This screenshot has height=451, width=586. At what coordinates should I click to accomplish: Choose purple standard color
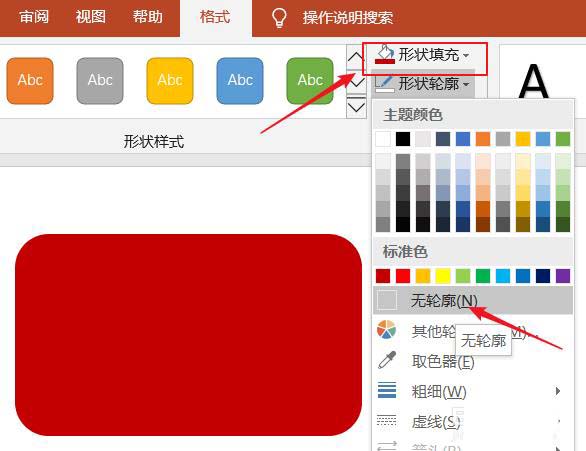coord(563,276)
